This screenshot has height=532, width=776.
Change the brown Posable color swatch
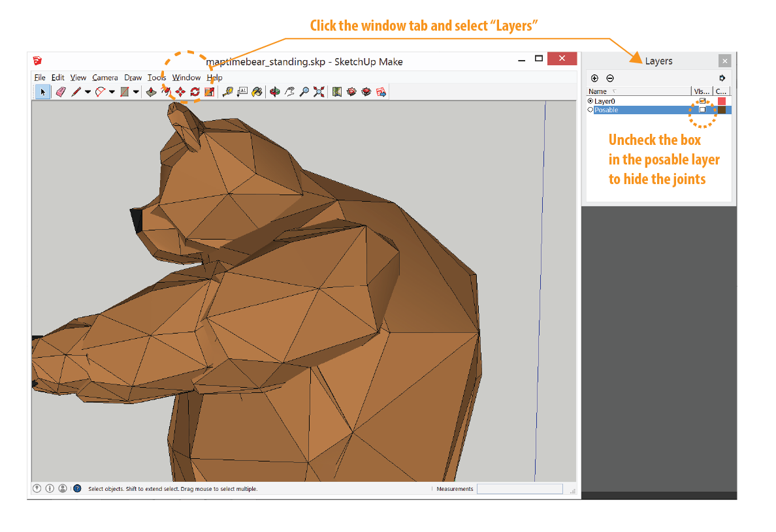[x=722, y=110]
